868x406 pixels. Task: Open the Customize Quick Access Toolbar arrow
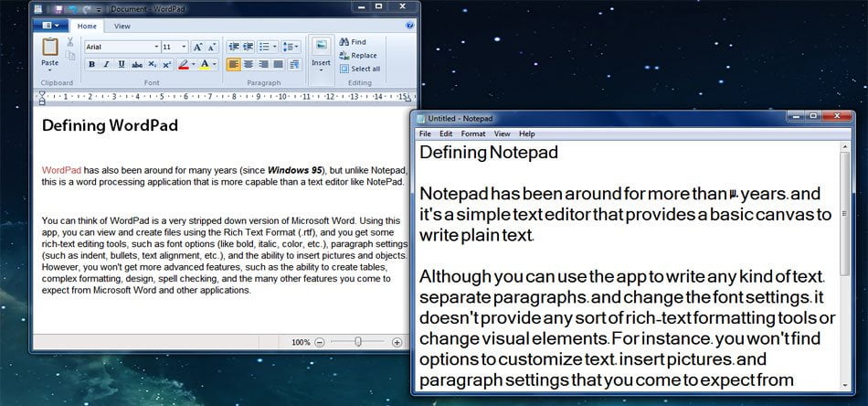[99, 9]
